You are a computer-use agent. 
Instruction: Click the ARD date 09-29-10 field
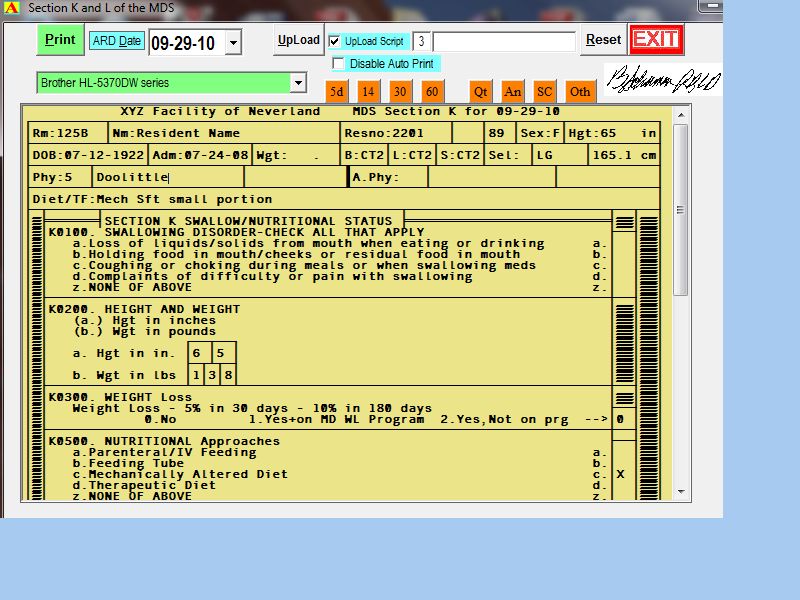pyautogui.click(x=187, y=43)
